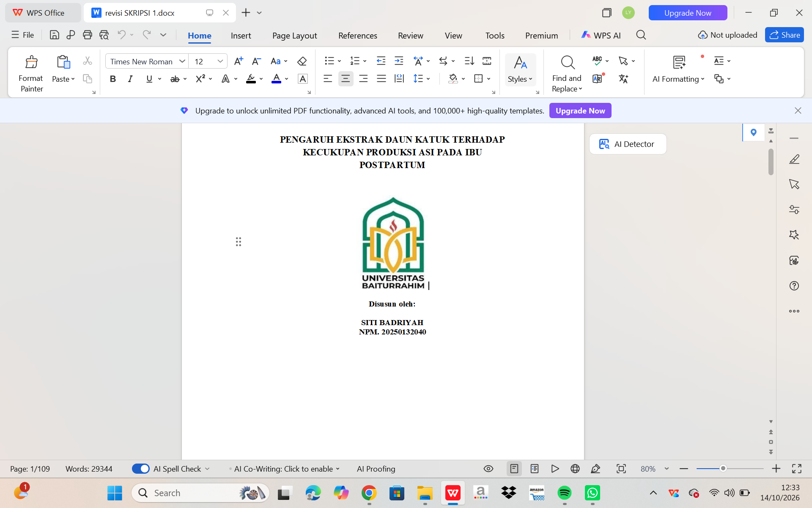Open the File menu

point(23,35)
